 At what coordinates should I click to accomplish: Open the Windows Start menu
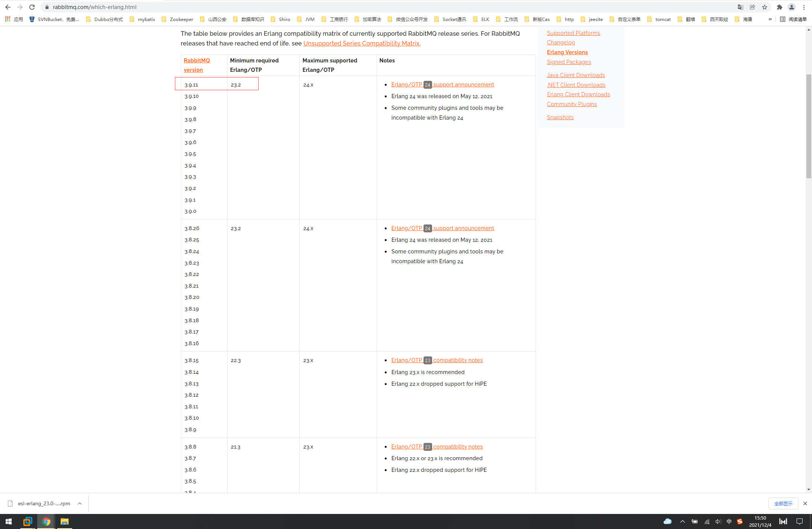coord(9,521)
